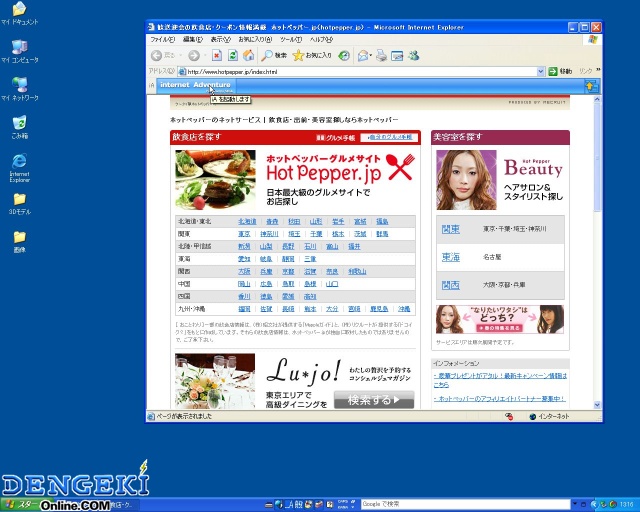Click the 沖縄 prefecture link
The width and height of the screenshot is (640, 512).
tap(404, 309)
